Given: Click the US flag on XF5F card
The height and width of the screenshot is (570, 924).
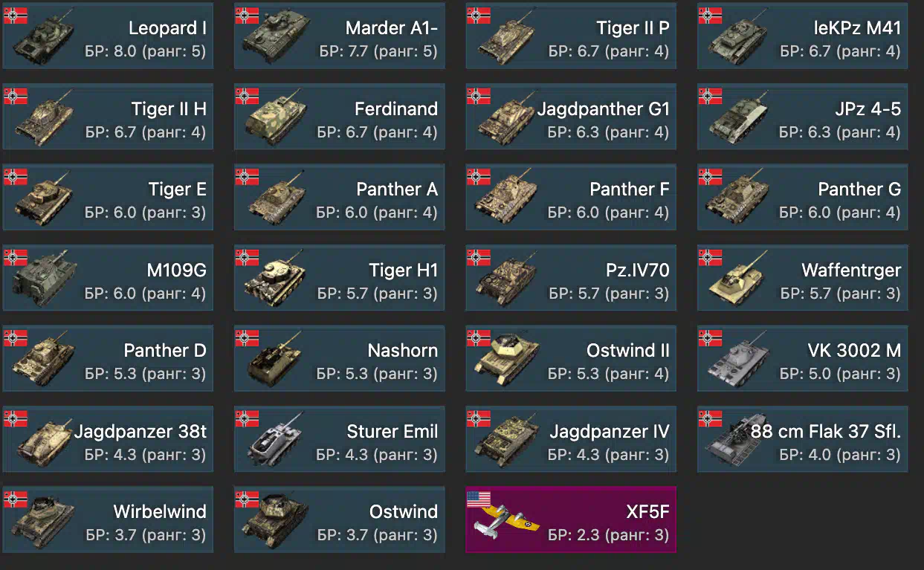Looking at the screenshot, I should pos(479,499).
